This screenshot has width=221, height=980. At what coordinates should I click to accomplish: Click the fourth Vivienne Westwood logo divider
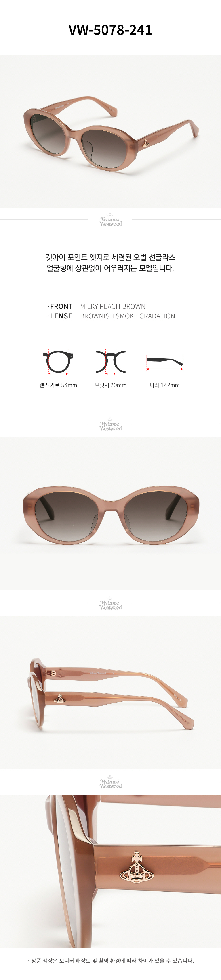click(110, 782)
